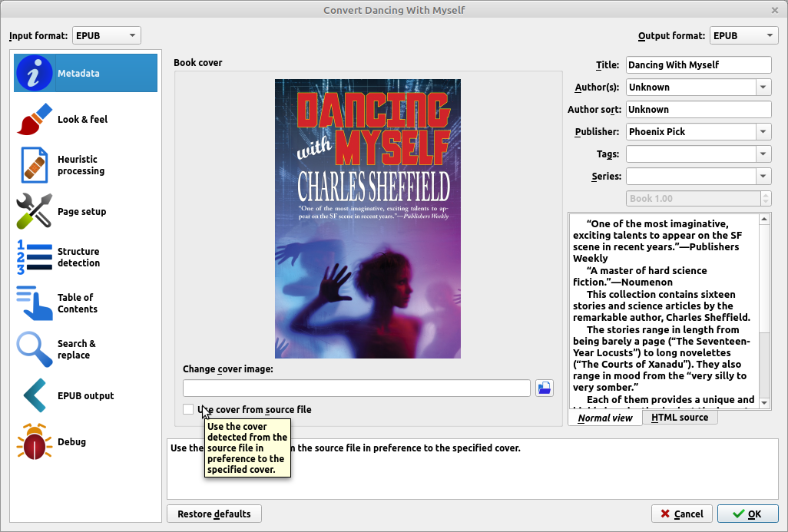Click the Title input field

(699, 64)
